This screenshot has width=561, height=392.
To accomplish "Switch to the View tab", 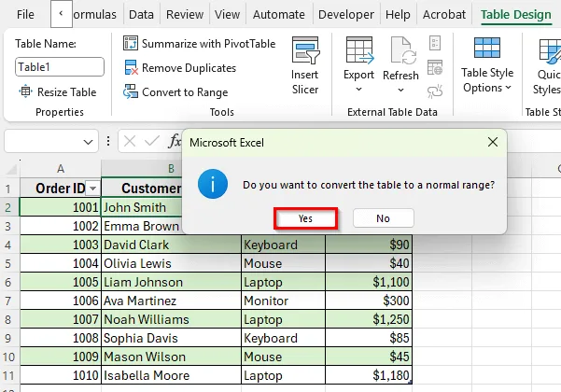I will (x=227, y=14).
